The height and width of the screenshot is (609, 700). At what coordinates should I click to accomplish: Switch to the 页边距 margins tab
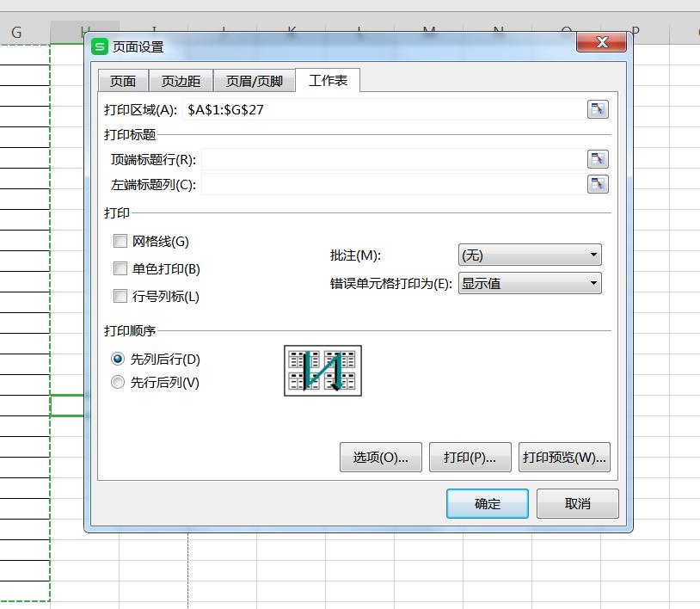click(181, 80)
